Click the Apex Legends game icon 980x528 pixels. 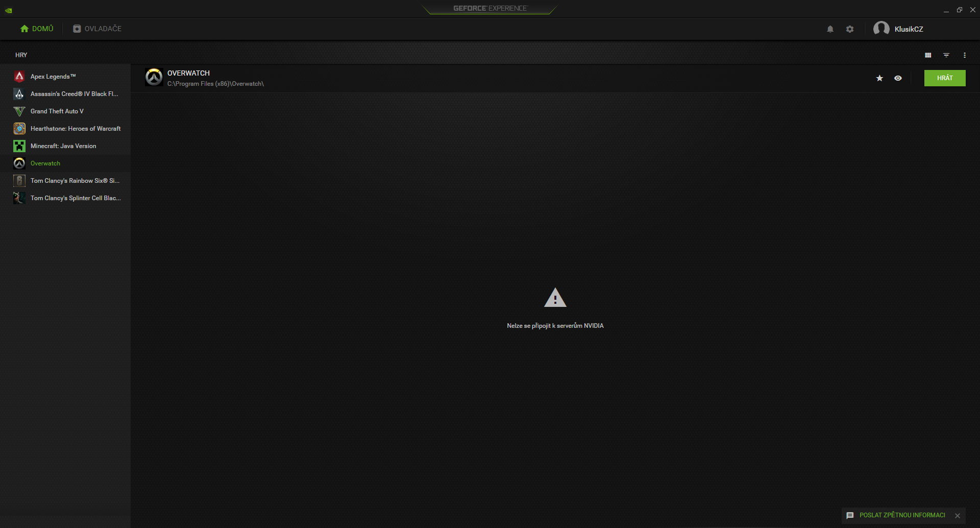19,77
